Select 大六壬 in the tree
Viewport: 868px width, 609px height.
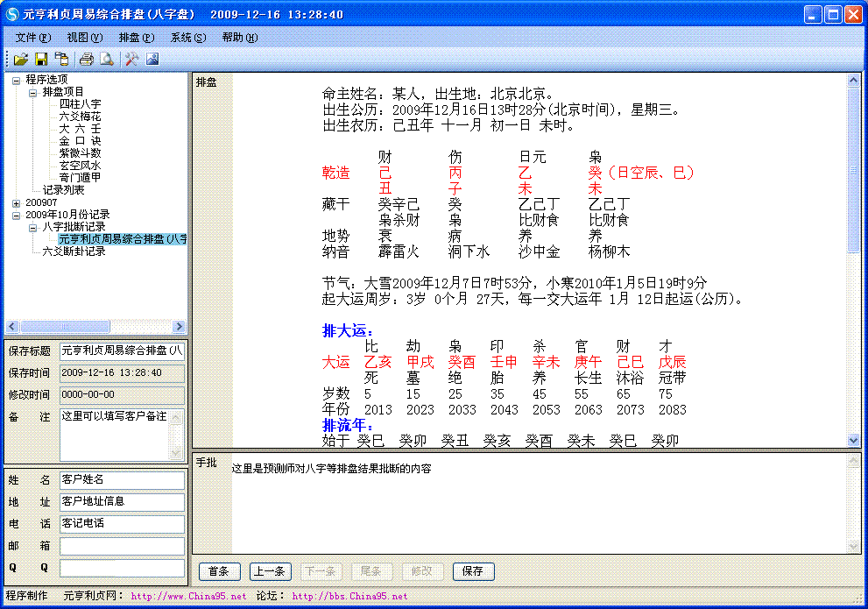(81, 129)
